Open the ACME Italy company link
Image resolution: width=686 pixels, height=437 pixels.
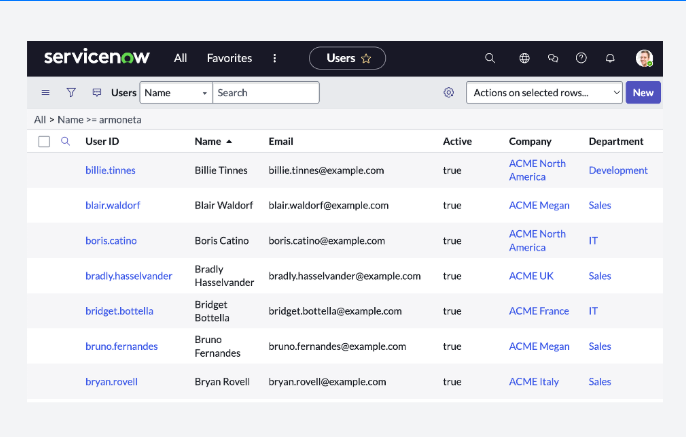tap(534, 382)
